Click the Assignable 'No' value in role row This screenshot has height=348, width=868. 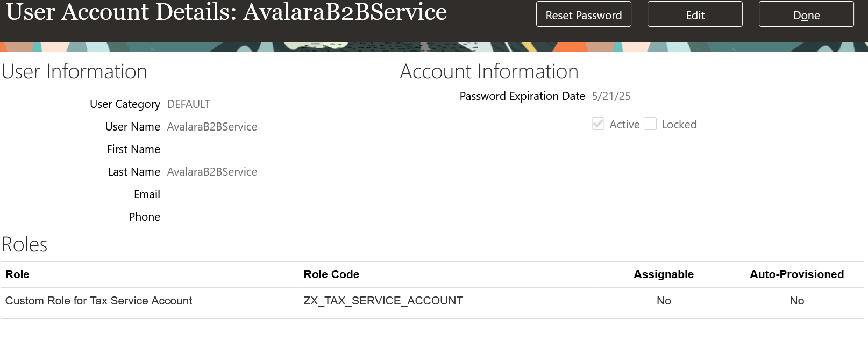click(664, 301)
